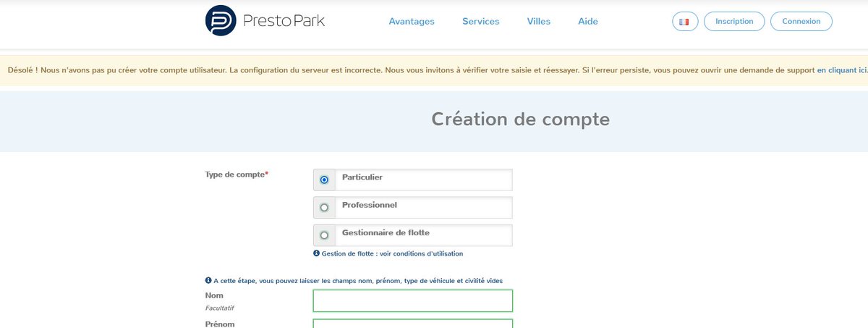The height and width of the screenshot is (328, 868).
Task: Focus the Nom input field
Action: (413, 301)
